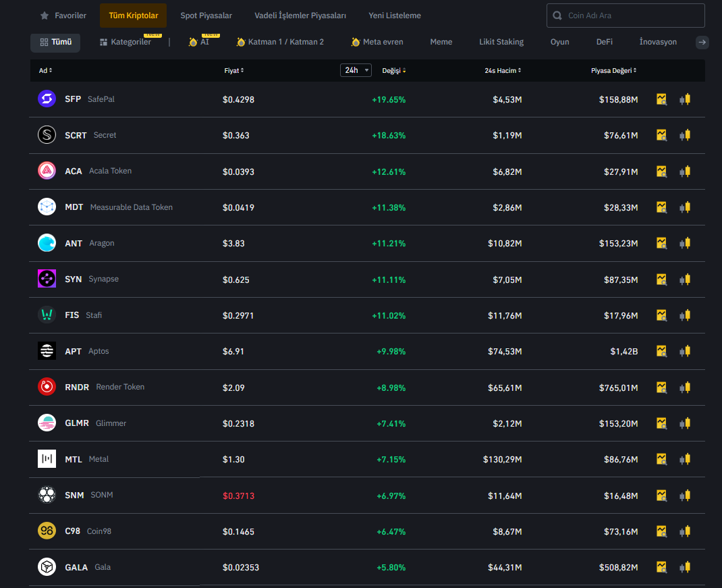The width and height of the screenshot is (722, 588).
Task: Click the candlestick trade icon for SCRT
Action: click(685, 135)
